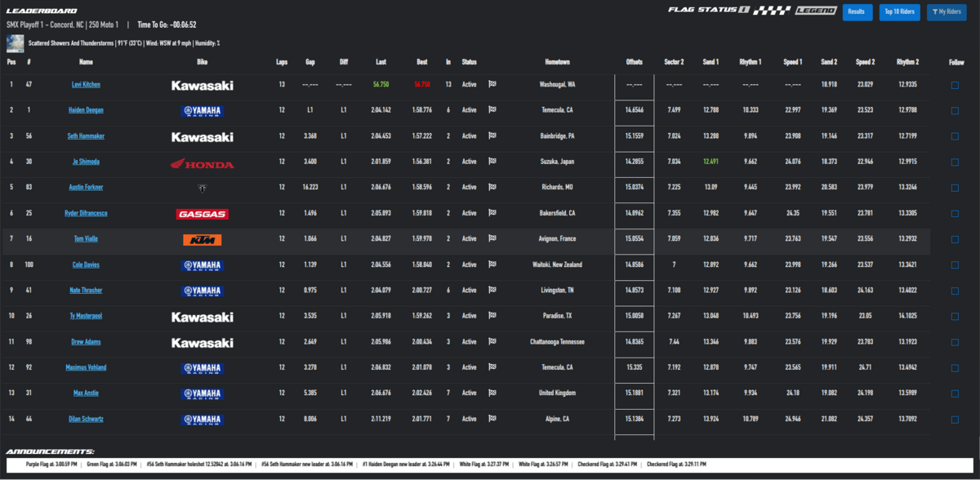Open Haiden Deegan's rider link
The height and width of the screenshot is (480, 980).
(86, 110)
